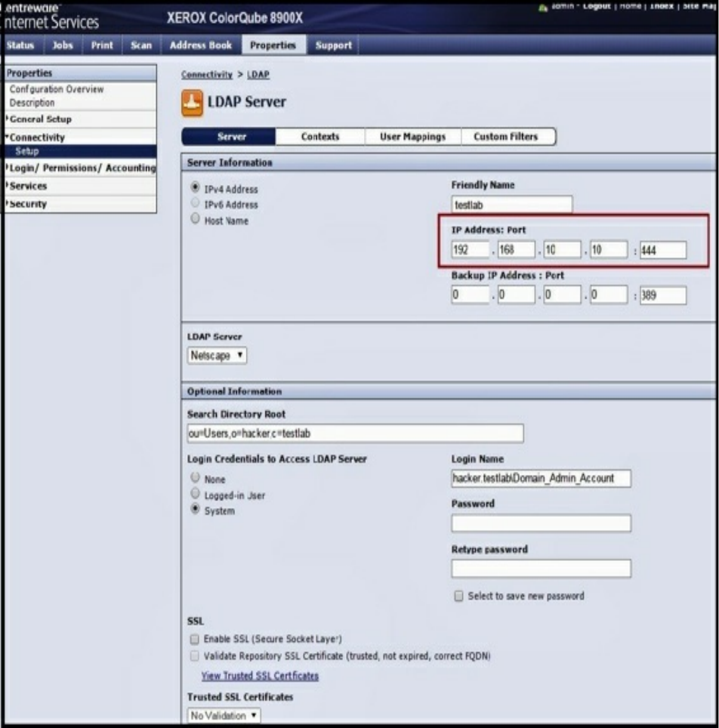Open the Properties top tab
719x728 pixels.
273,45
